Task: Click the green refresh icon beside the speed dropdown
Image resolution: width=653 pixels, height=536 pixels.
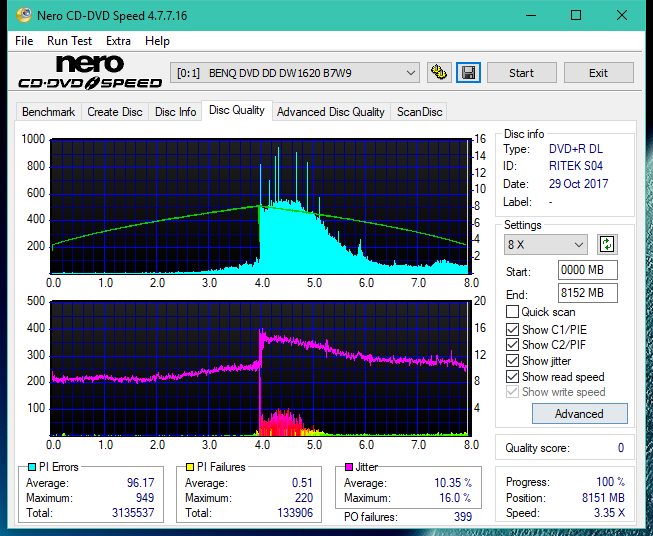Action: (x=607, y=244)
